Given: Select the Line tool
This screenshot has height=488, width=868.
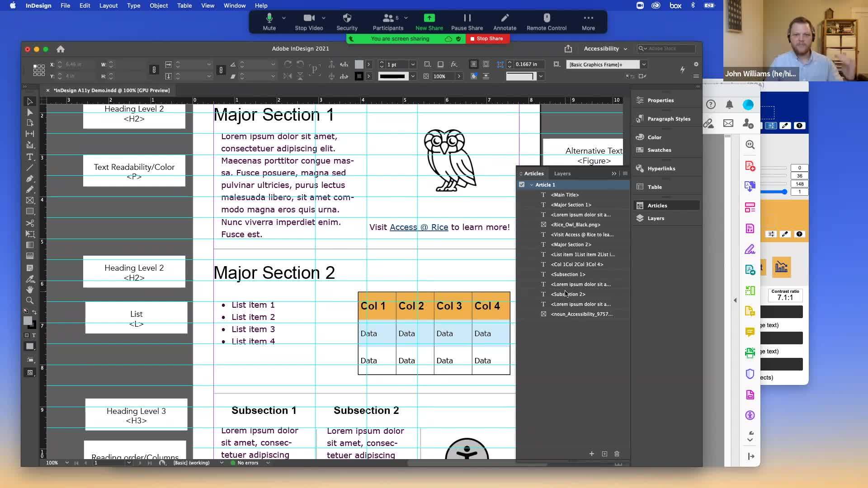Looking at the screenshot, I should 30,168.
